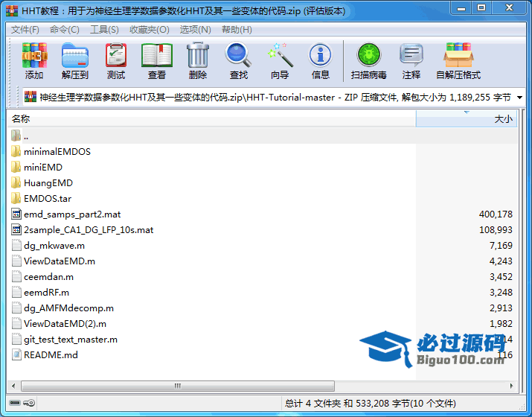Select eemdRF.m file name
This screenshot has width=532, height=417.
coord(46,293)
